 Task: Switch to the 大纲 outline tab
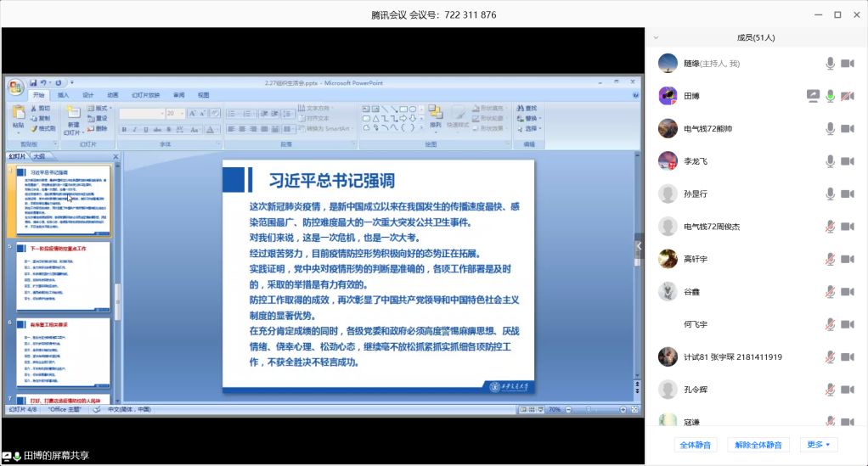(39, 156)
